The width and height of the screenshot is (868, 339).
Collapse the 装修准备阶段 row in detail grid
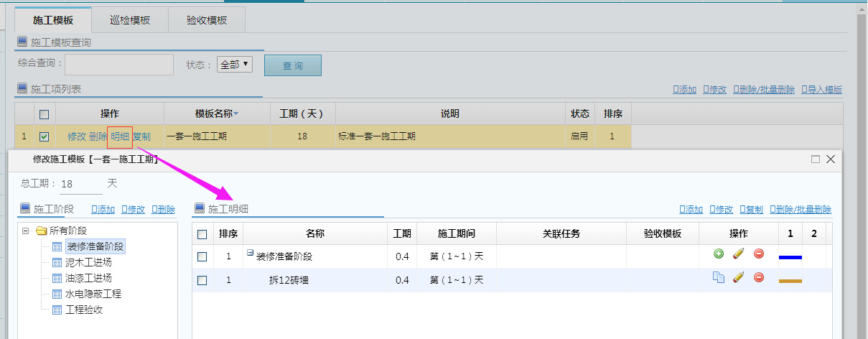coord(250,253)
